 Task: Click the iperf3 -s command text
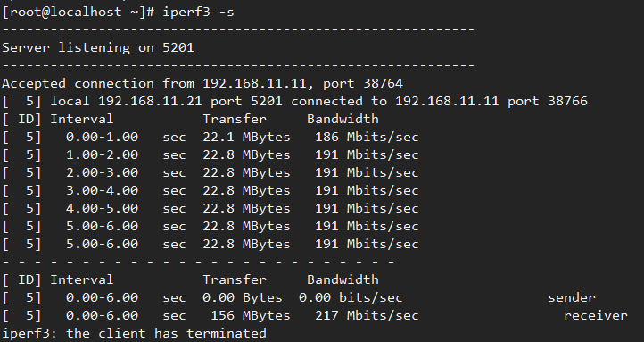pos(198,12)
